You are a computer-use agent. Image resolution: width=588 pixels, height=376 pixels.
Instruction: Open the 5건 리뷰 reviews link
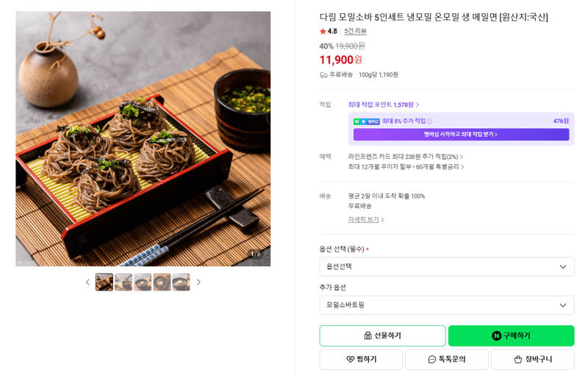[x=355, y=31]
